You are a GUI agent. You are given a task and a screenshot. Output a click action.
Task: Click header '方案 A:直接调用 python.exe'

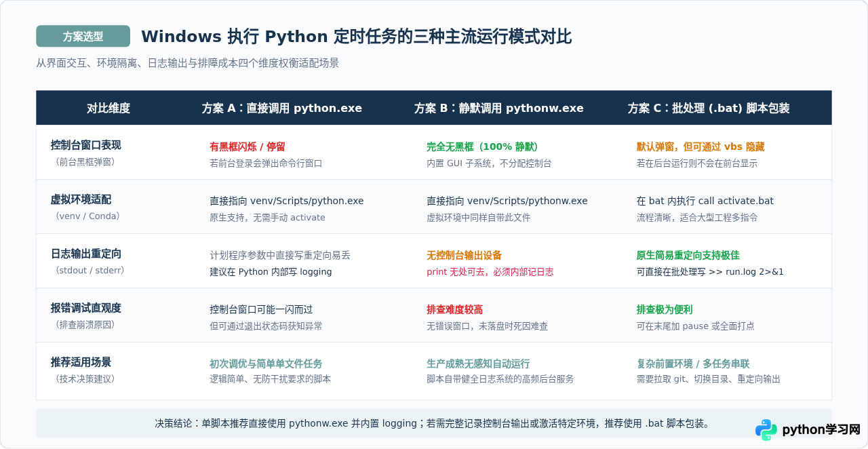click(281, 109)
